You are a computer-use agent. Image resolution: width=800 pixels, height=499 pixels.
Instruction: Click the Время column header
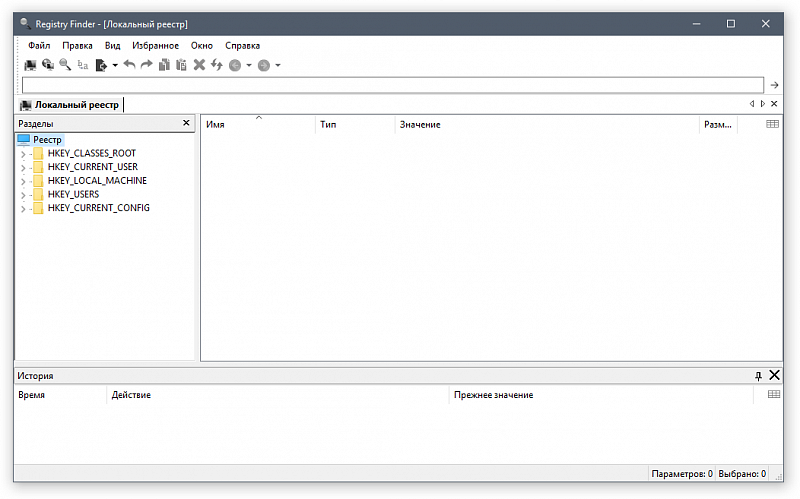coord(60,395)
